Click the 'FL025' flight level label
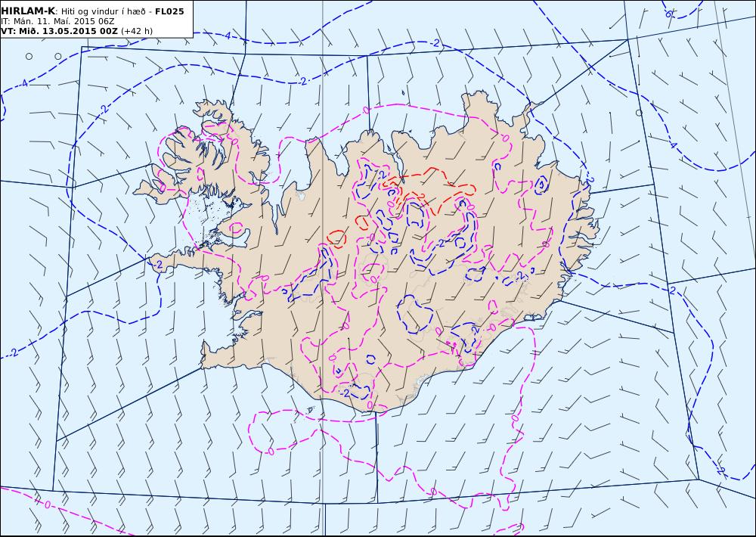 point(169,11)
